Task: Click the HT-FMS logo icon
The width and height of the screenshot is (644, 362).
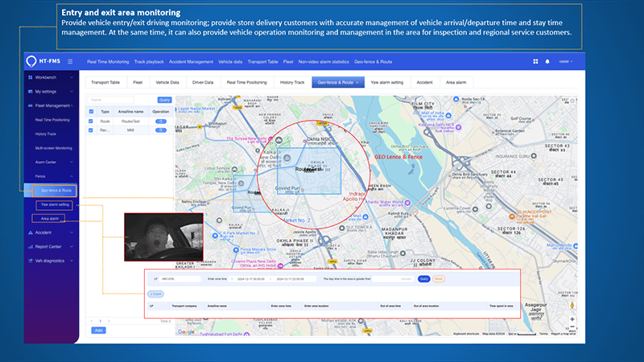Action: 31,62
